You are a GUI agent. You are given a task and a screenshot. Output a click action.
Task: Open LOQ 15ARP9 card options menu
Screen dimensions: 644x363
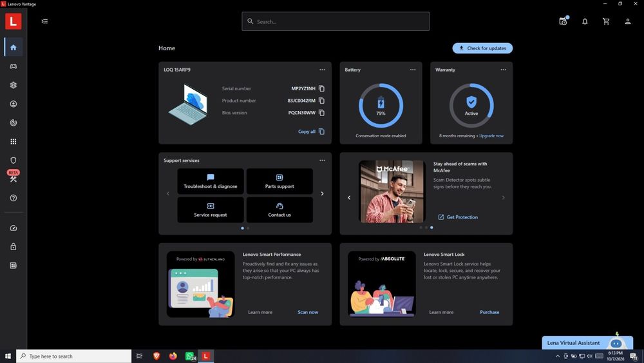point(322,70)
